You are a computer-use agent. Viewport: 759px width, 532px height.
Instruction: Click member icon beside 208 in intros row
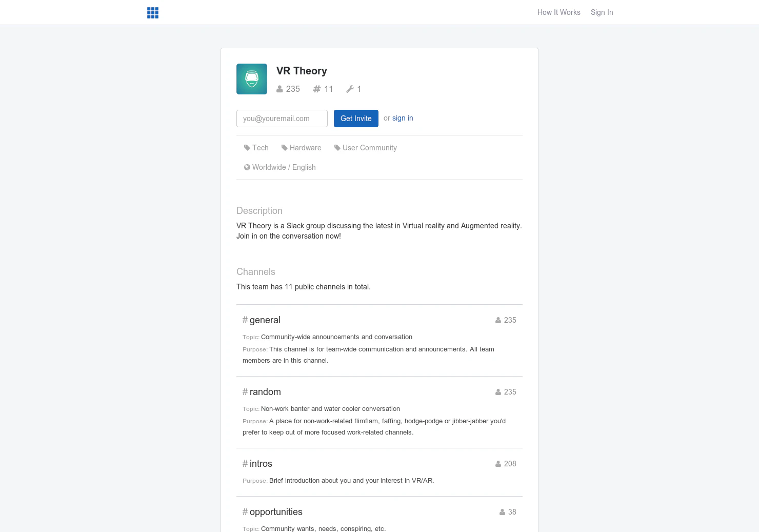pyautogui.click(x=498, y=464)
